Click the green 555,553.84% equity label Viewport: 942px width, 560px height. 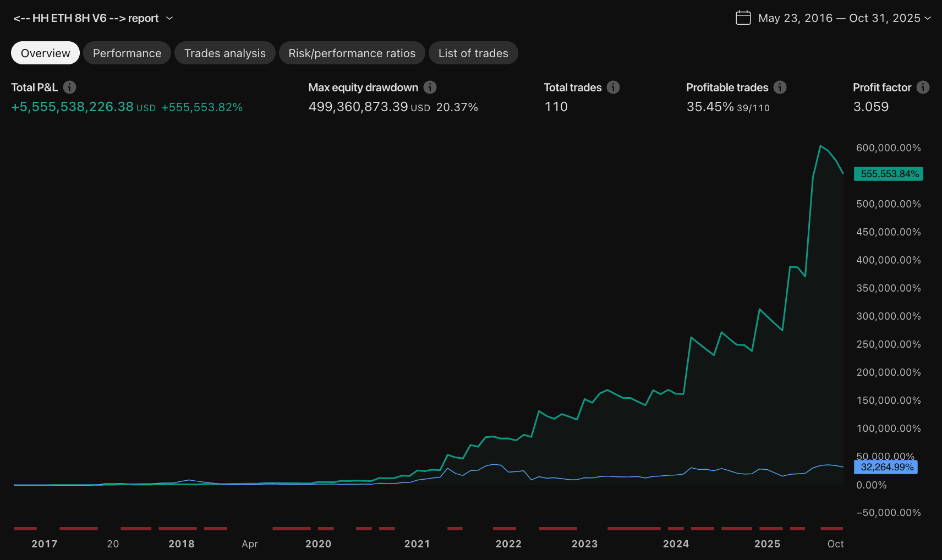[889, 174]
